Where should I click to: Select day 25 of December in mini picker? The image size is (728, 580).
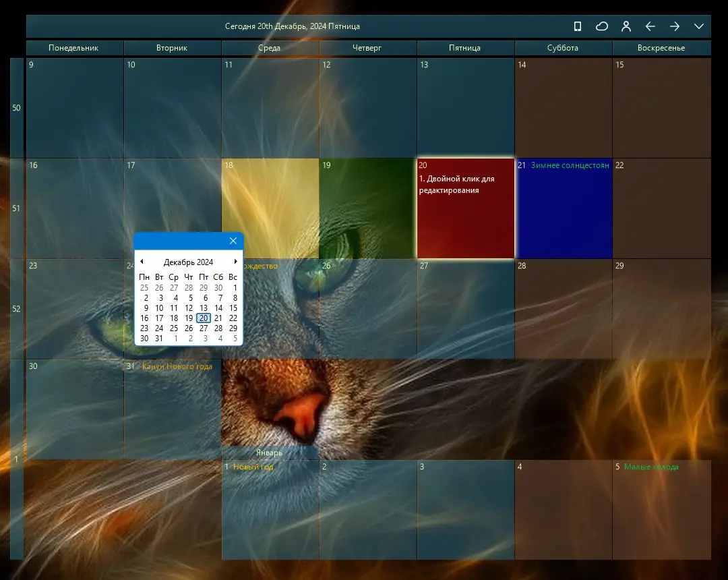(x=174, y=328)
